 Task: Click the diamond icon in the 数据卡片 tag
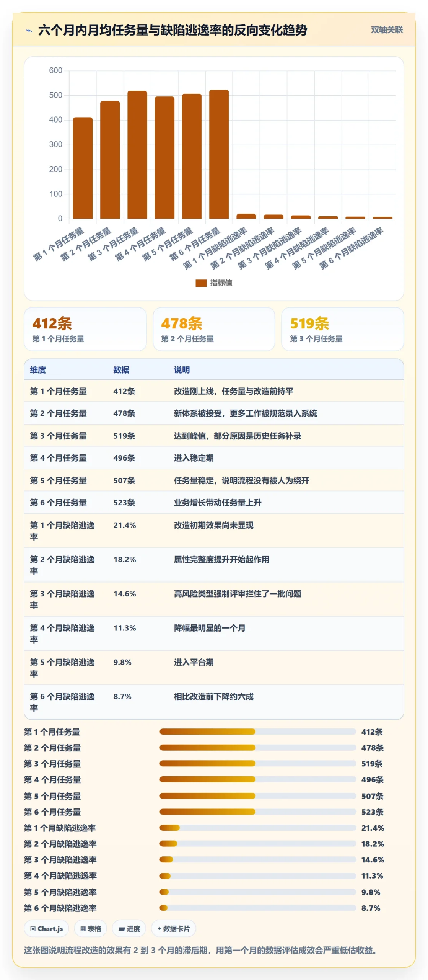[159, 928]
